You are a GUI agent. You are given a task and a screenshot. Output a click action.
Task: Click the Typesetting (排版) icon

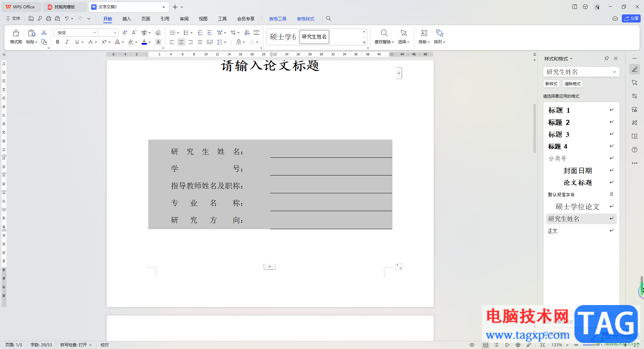click(424, 33)
